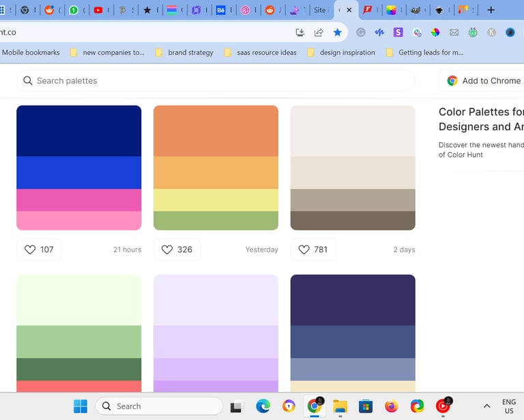Select the dark taupe brown bottom stripe
Viewport: 524px width, 420px height.
tap(353, 220)
